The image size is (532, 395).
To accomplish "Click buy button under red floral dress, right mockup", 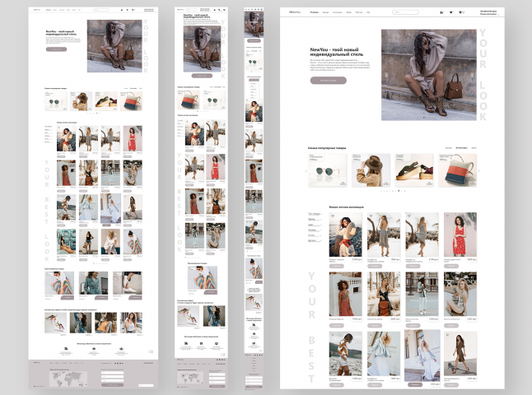I will [451, 266].
